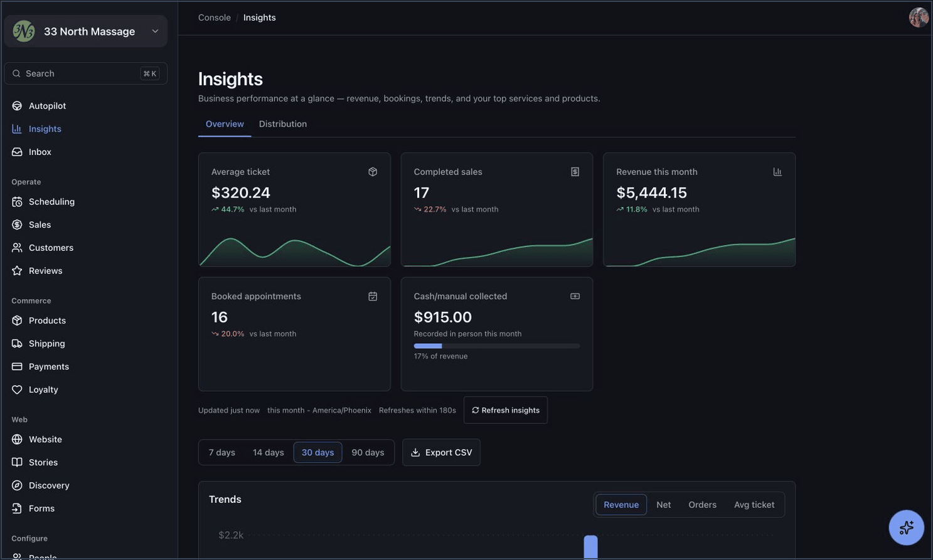The height and width of the screenshot is (560, 933).
Task: Click the Forms document icon
Action: [17, 509]
